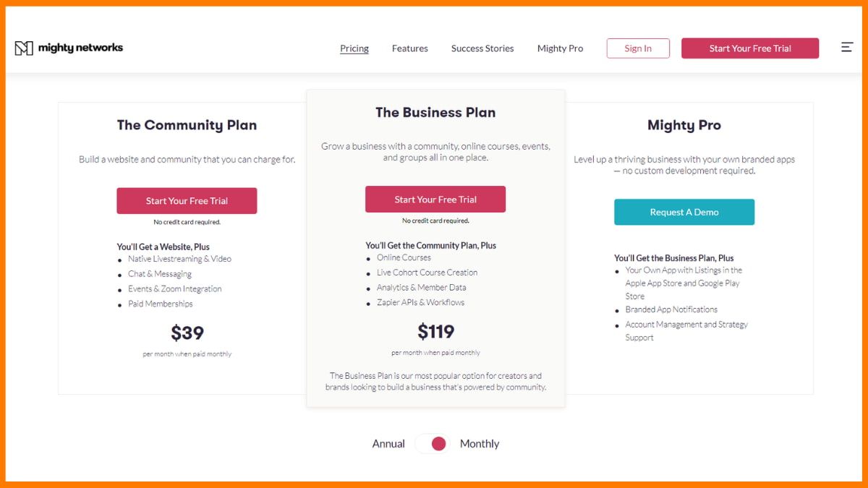Image resolution: width=868 pixels, height=488 pixels.
Task: Start free trial for the Business Plan
Action: pyautogui.click(x=435, y=200)
